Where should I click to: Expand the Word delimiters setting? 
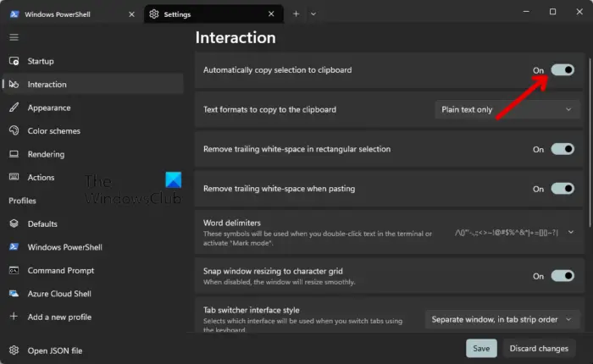(570, 232)
